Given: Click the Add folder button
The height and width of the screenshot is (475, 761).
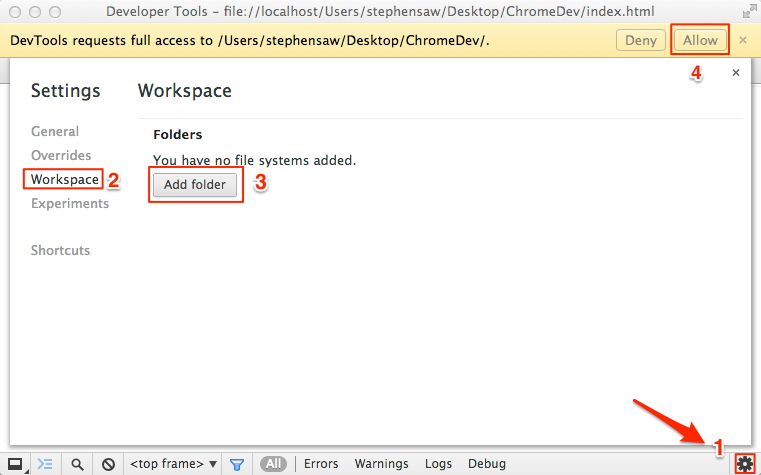Looking at the screenshot, I should pos(195,185).
